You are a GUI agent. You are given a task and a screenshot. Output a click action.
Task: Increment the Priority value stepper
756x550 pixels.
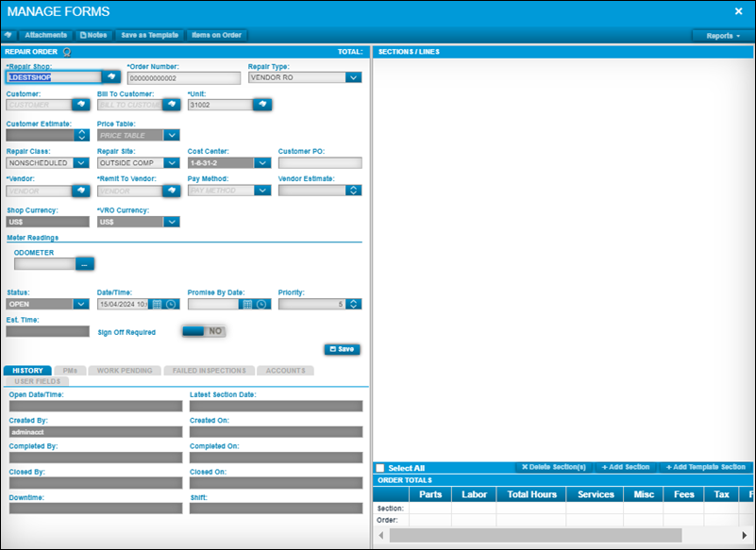352,300
